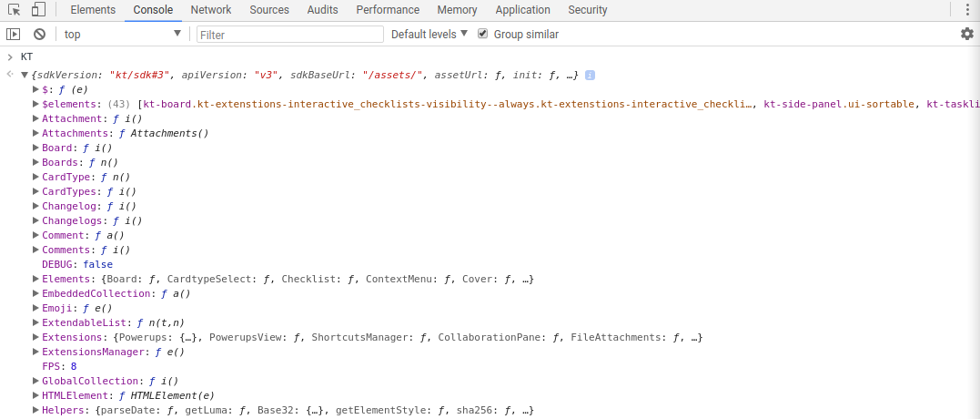Open the top execution context dropdown

coord(123,35)
